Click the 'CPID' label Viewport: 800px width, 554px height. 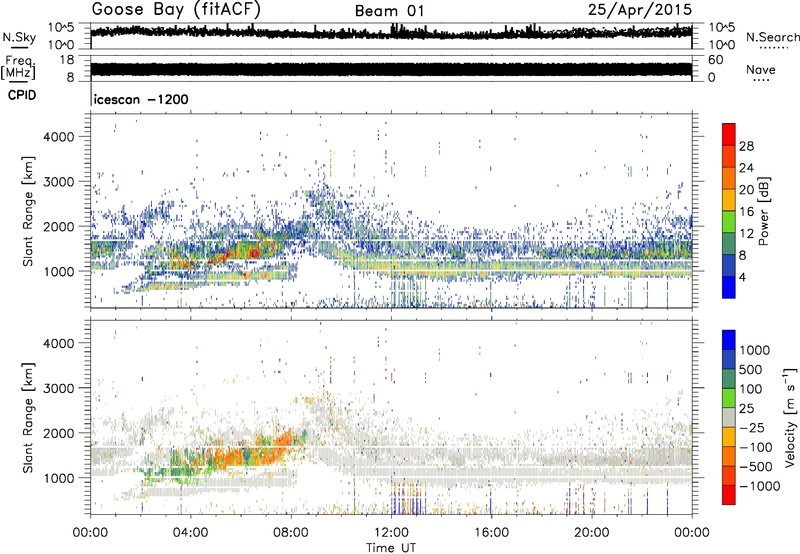22,95
